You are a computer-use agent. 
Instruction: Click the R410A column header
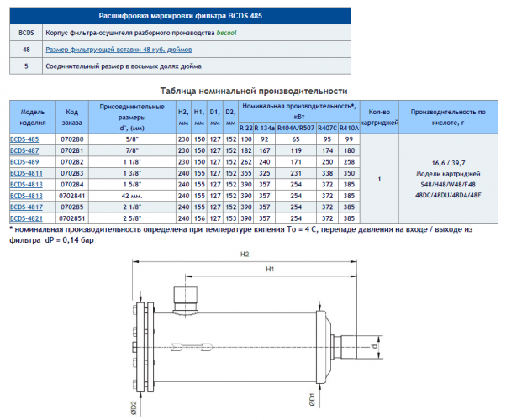[349, 128]
